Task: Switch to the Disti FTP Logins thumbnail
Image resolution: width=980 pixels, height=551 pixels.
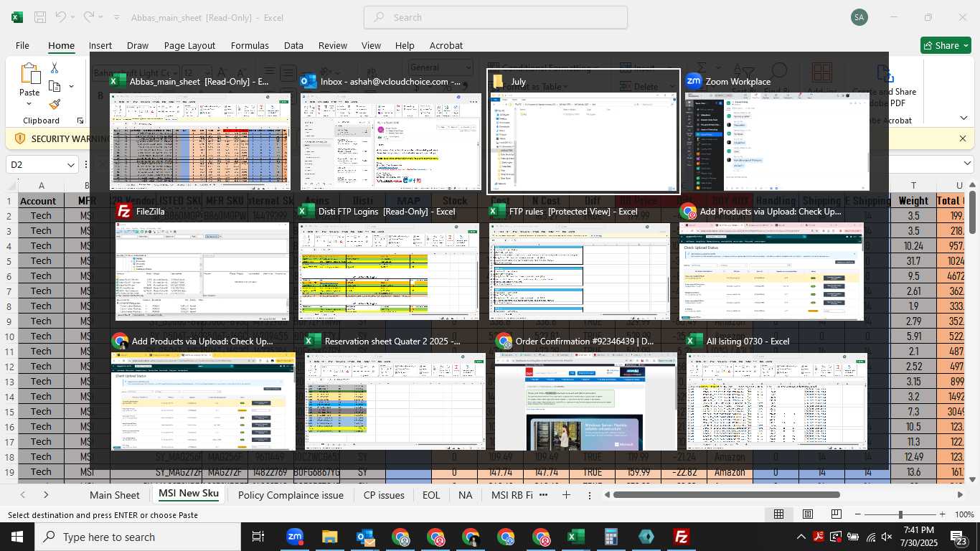Action: coord(389,261)
